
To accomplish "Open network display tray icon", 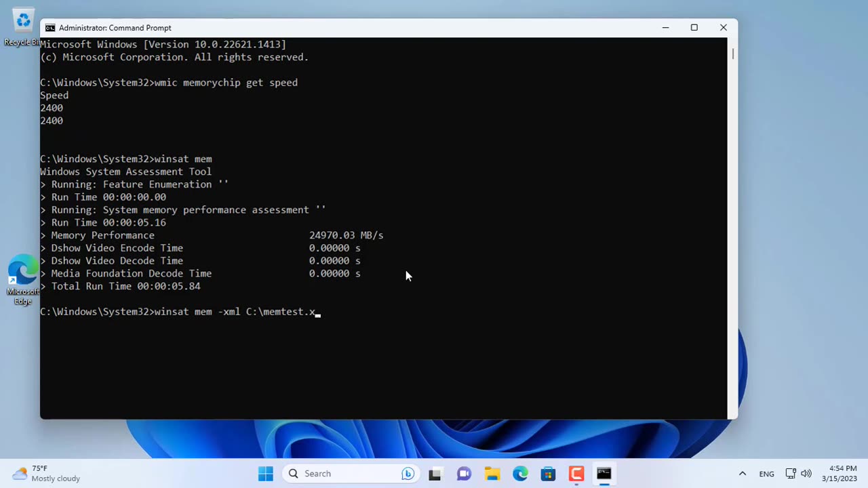I will pos(791,474).
